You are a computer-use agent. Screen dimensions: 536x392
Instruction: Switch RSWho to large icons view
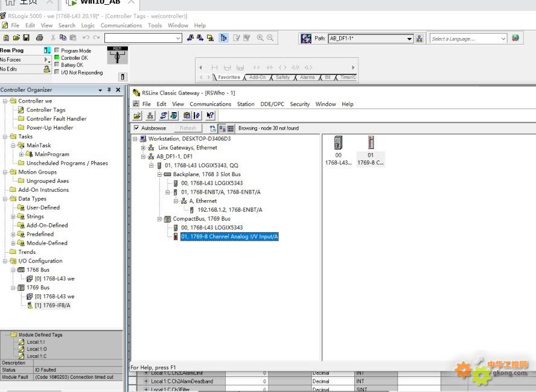pos(222,128)
